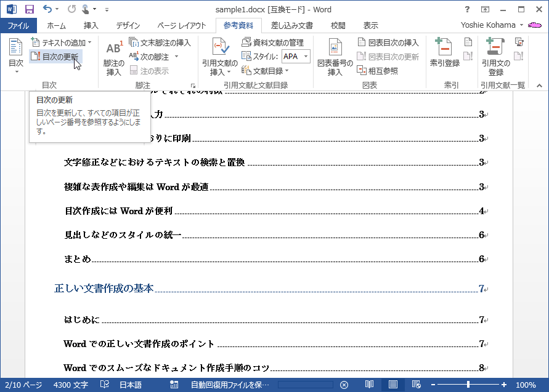Click 図表番号の挿入 (Insert Caption)
The image size is (549, 392).
pos(335,58)
